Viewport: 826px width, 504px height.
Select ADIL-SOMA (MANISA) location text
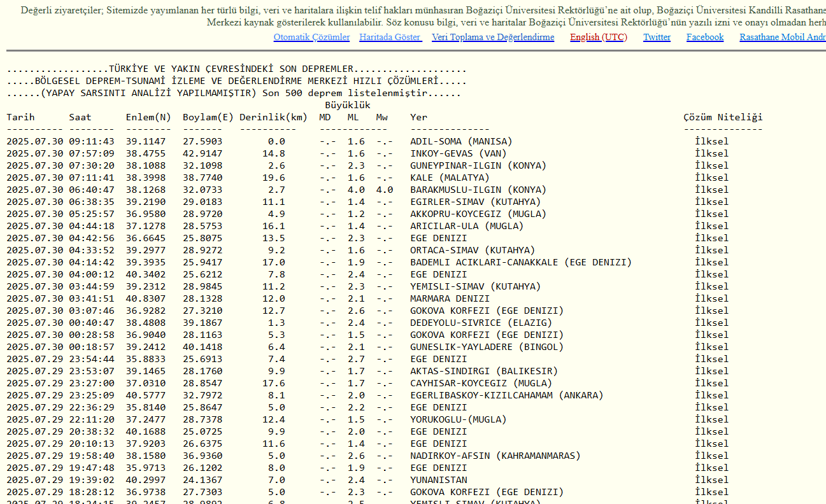tap(461, 141)
